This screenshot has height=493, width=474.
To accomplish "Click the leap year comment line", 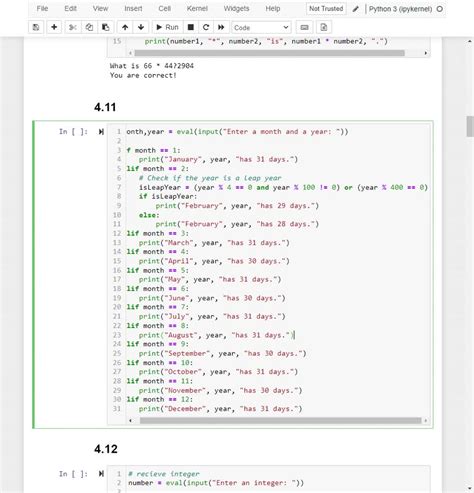I will [210, 178].
